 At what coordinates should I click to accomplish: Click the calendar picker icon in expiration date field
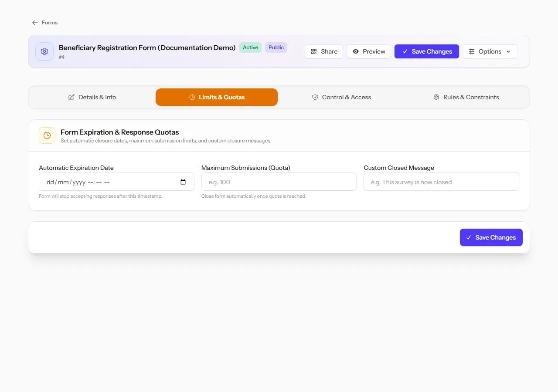183,182
